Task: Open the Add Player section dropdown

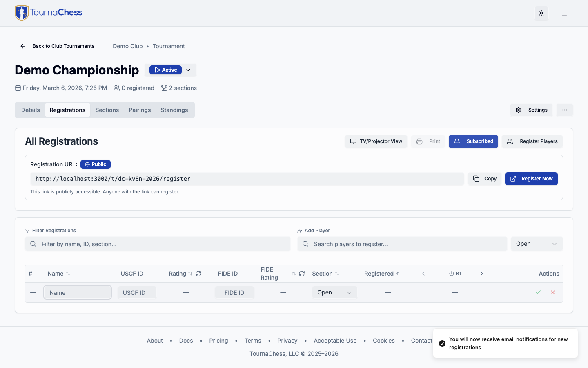Action: [x=537, y=244]
